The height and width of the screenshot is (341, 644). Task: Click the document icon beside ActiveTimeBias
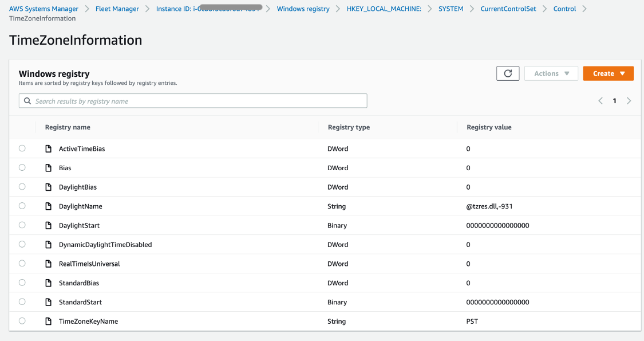(48, 148)
